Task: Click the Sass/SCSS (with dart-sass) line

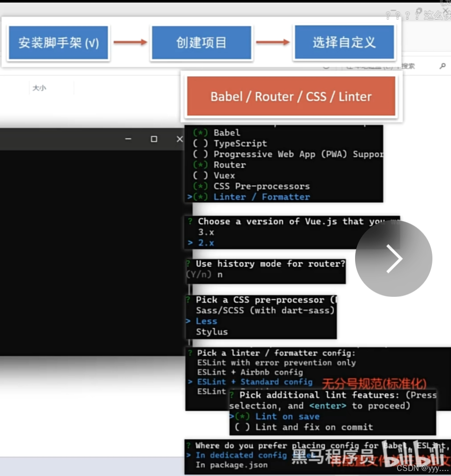Action: (265, 310)
